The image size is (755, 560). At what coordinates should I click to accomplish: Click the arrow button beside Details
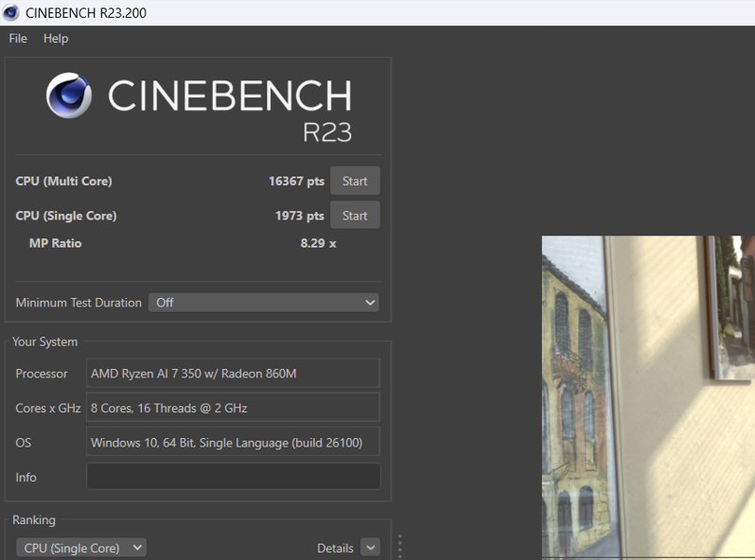coord(369,548)
